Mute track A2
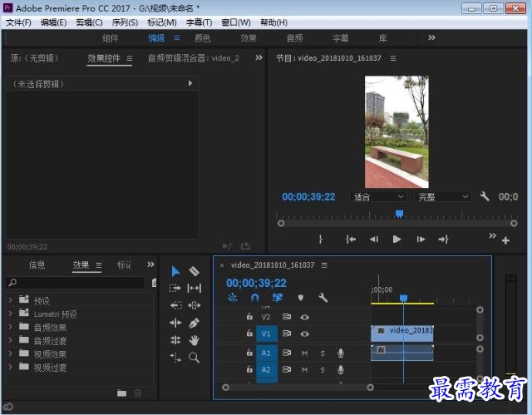The width and height of the screenshot is (532, 415). (305, 369)
